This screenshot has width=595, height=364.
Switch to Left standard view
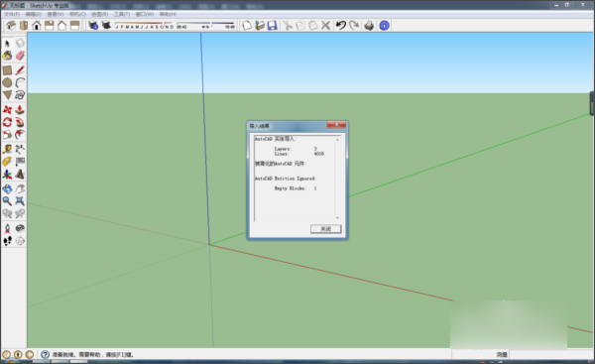pos(74,26)
